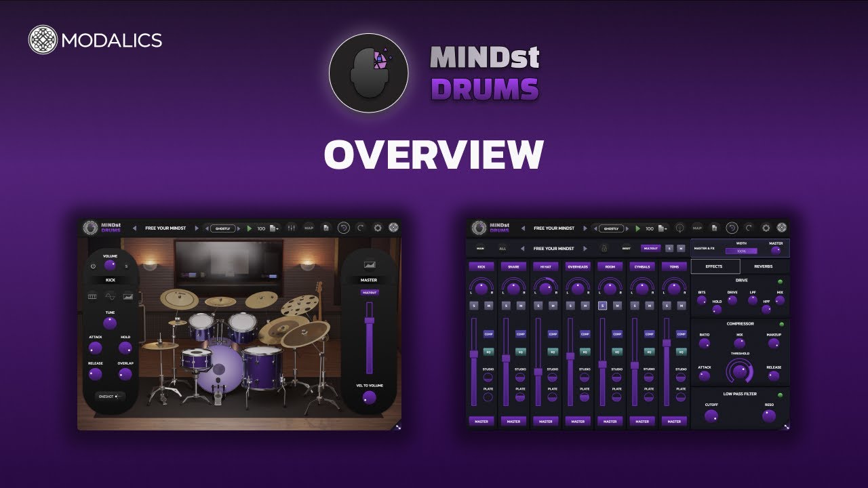868x488 pixels.
Task: Click undo arrow in mixer window header
Action: (x=732, y=228)
